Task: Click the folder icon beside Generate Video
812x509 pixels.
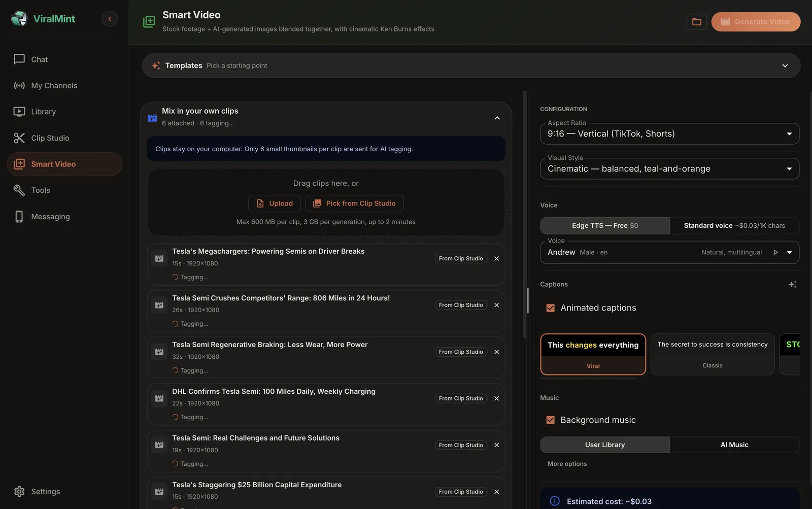Action: 697,22
